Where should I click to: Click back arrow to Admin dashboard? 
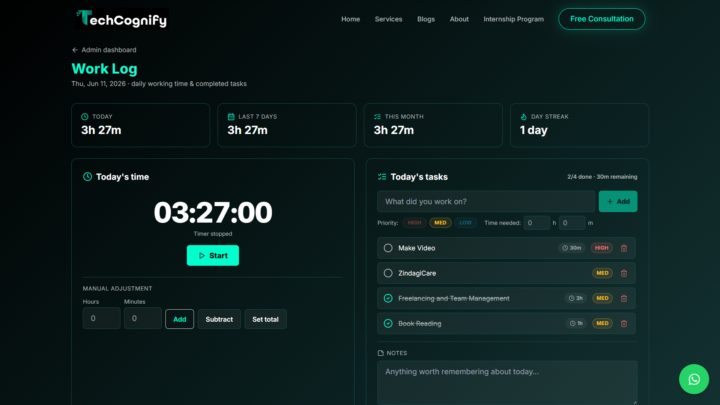[75, 50]
